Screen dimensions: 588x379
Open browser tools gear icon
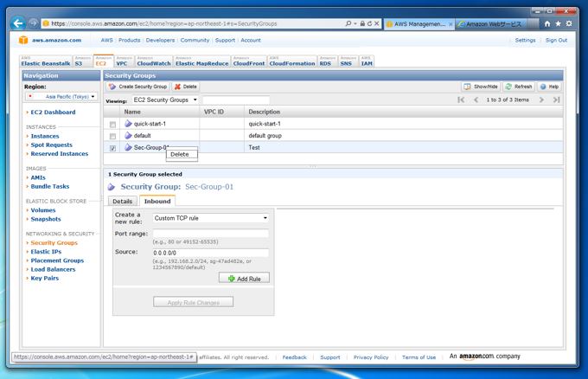click(x=569, y=23)
